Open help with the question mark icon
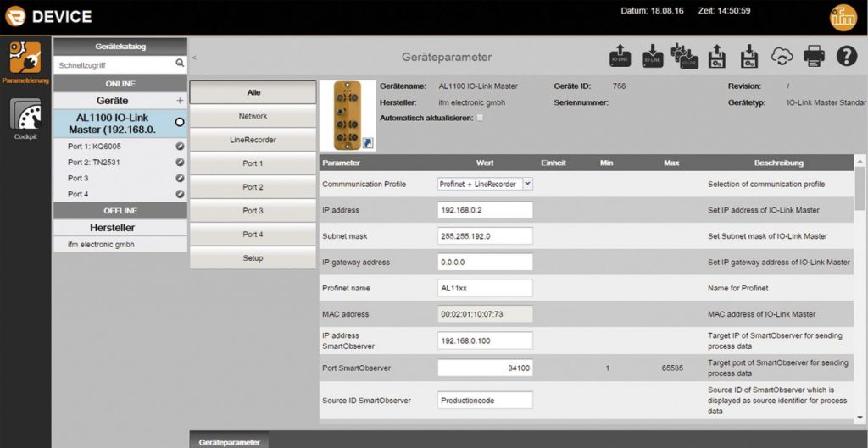Screen dimensions: 868x448 point(847,56)
